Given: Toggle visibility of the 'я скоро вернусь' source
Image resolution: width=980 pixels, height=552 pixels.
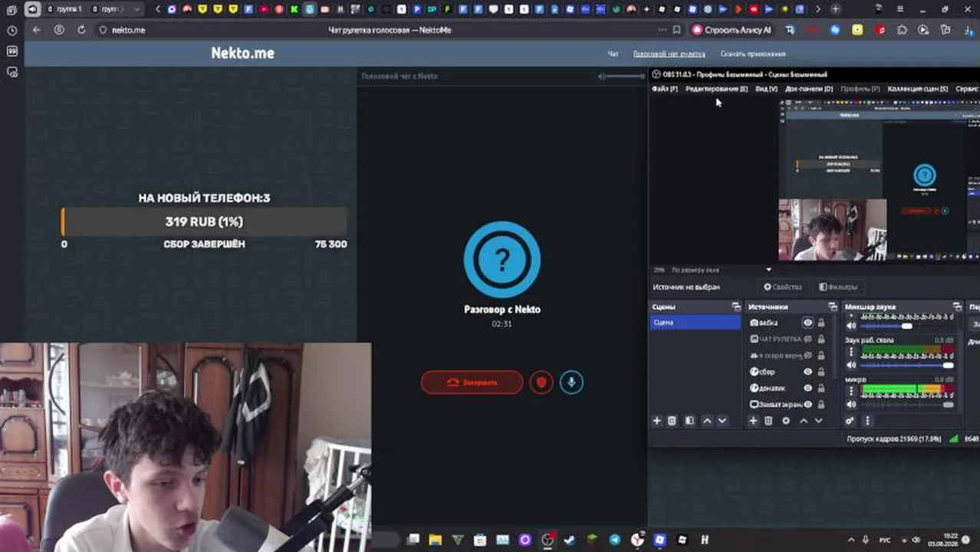Looking at the screenshot, I should tap(807, 356).
